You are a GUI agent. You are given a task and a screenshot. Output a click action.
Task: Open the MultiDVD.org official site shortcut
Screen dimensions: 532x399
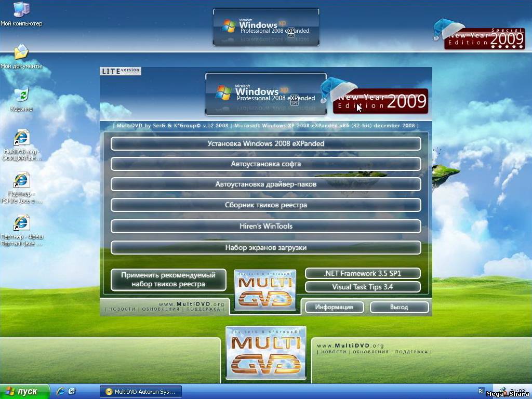pos(21,145)
